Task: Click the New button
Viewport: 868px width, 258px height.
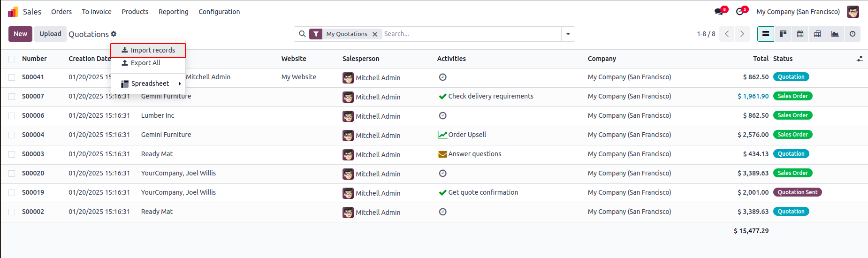Action: tap(20, 34)
